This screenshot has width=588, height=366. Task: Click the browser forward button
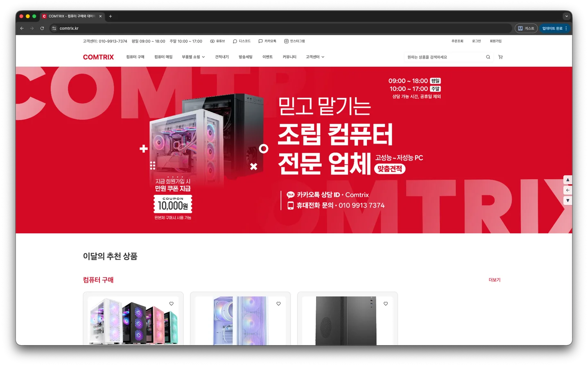pyautogui.click(x=32, y=28)
